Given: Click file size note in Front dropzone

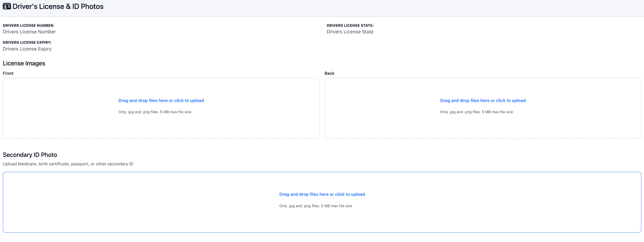Looking at the screenshot, I should tap(155, 112).
